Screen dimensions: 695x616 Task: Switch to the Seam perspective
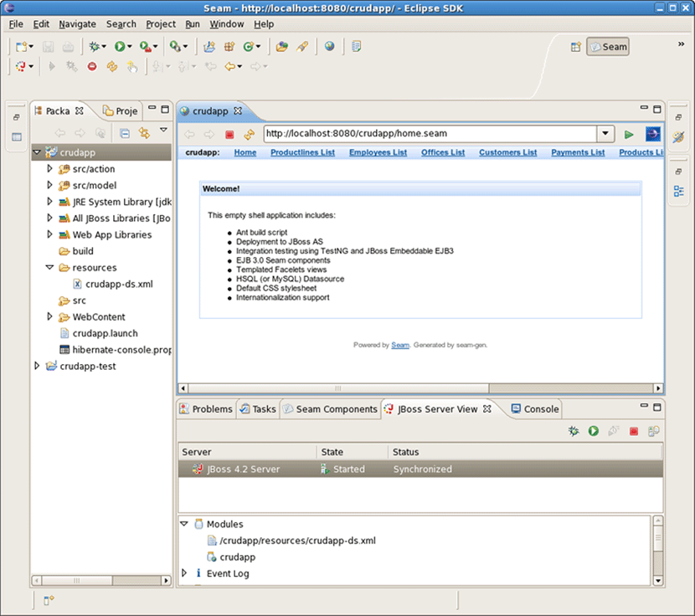[x=608, y=47]
